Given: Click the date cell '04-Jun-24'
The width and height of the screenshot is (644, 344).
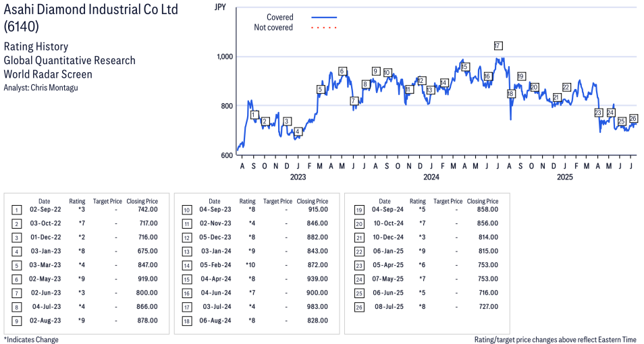Looking at the screenshot, I should (215, 293).
